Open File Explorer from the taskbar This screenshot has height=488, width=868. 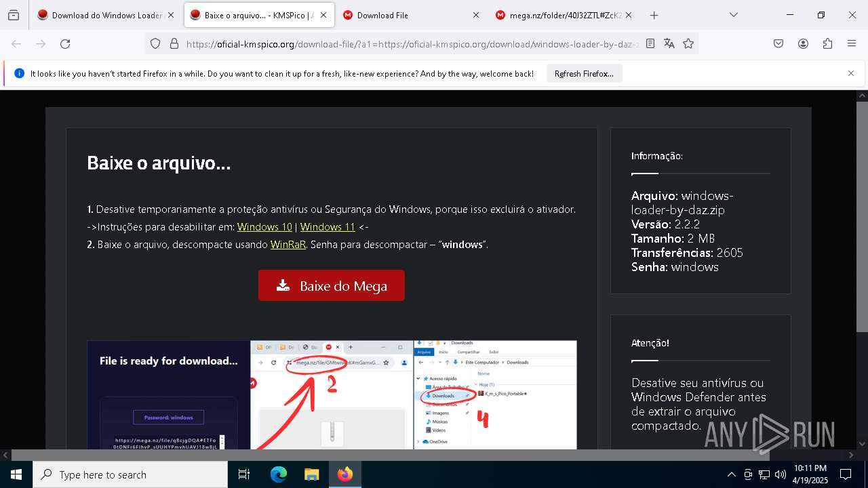pos(311,474)
